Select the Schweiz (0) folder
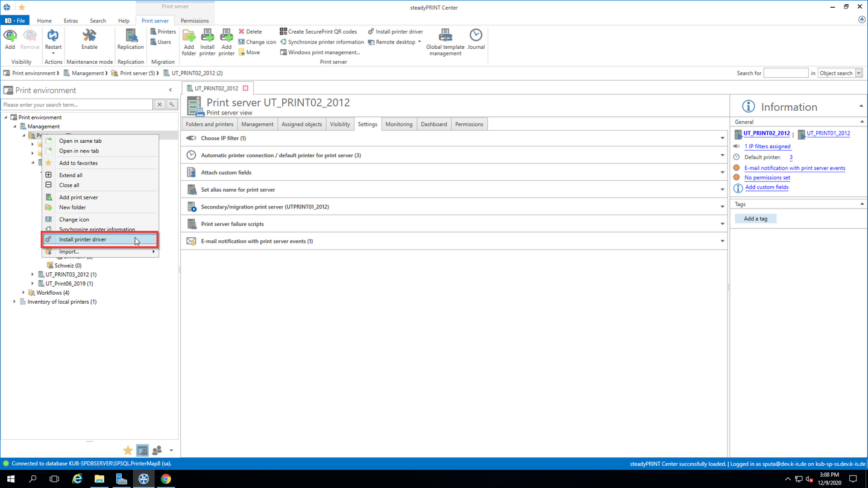 (68, 265)
